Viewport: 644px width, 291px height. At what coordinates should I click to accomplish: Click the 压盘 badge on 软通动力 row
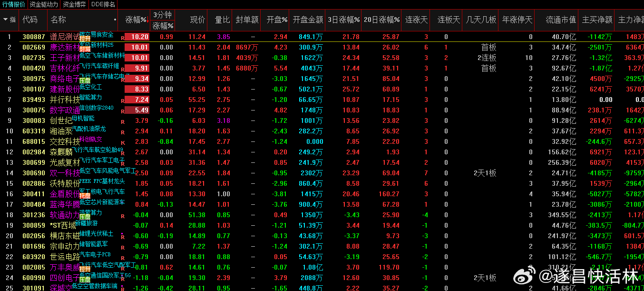(x=85, y=217)
